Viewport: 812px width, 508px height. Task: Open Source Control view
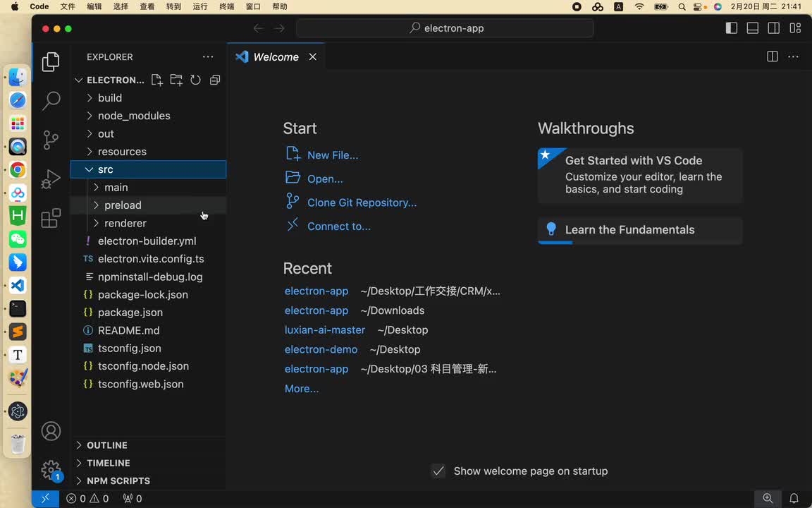(51, 140)
